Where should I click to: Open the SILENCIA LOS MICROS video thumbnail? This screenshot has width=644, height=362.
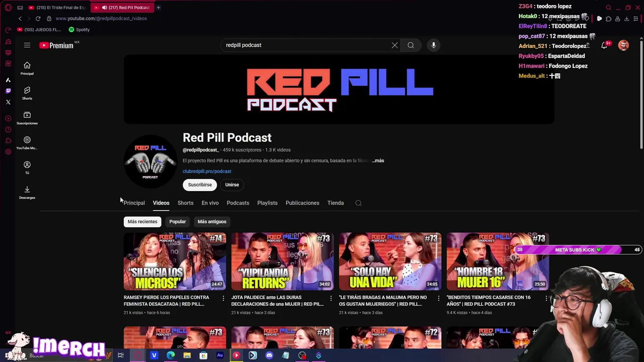tap(175, 261)
